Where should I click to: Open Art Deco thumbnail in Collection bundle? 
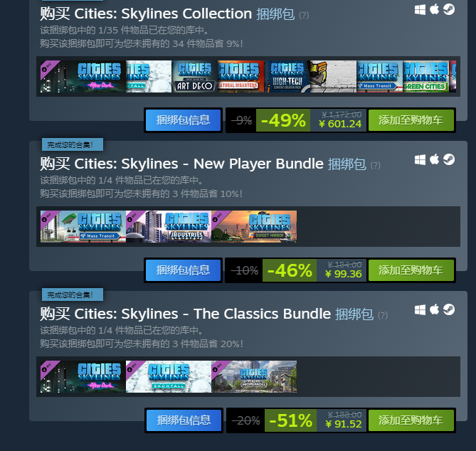pyautogui.click(x=194, y=77)
